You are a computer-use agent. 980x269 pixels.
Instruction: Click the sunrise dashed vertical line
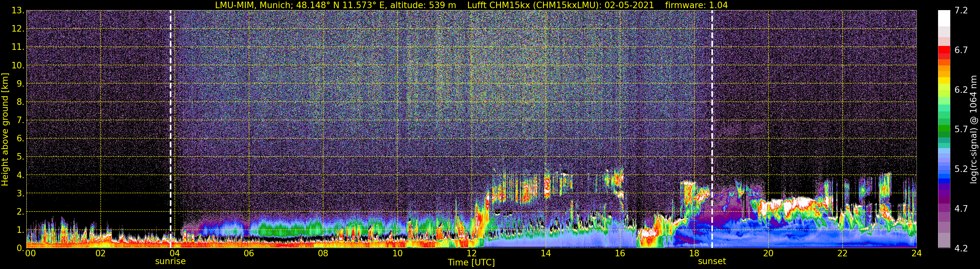coord(170,129)
